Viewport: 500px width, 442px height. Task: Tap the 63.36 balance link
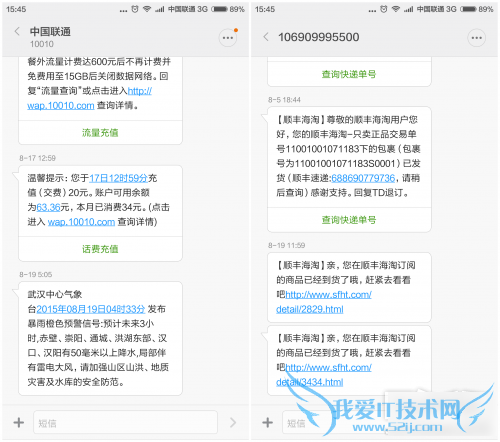(48, 207)
